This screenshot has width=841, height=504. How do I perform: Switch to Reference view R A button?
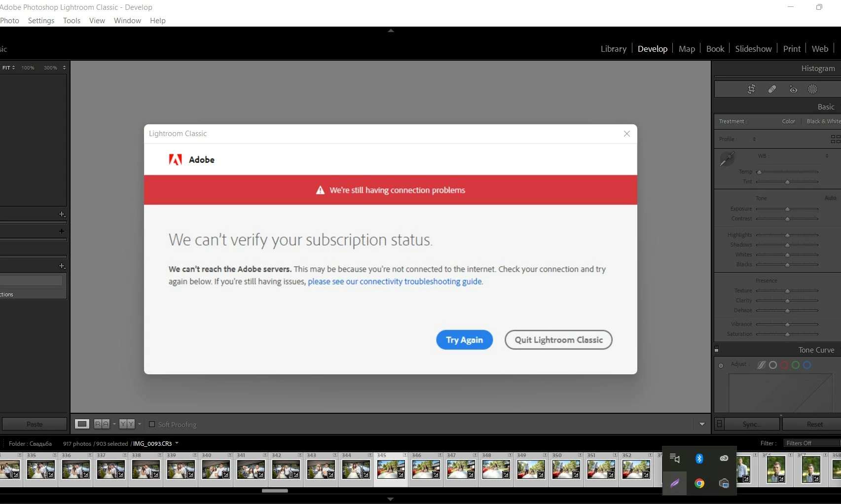(x=102, y=424)
